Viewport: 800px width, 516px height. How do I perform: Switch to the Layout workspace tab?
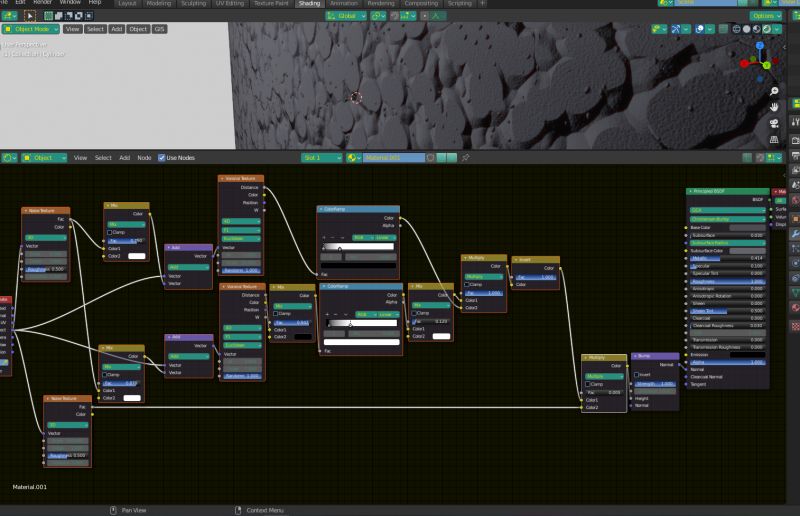pyautogui.click(x=127, y=4)
